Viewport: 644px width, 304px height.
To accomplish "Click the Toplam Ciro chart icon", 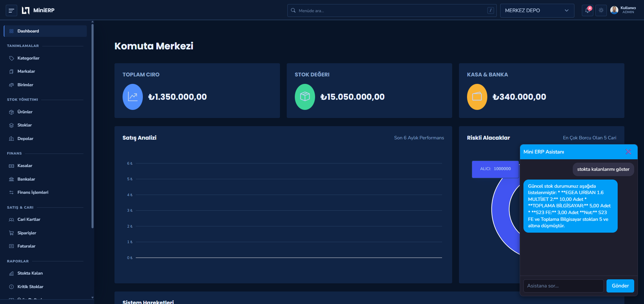I will (133, 97).
